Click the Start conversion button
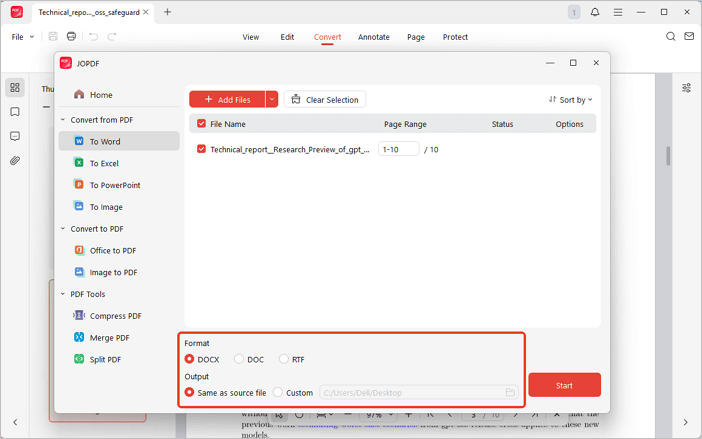The width and height of the screenshot is (702, 439). click(x=565, y=385)
